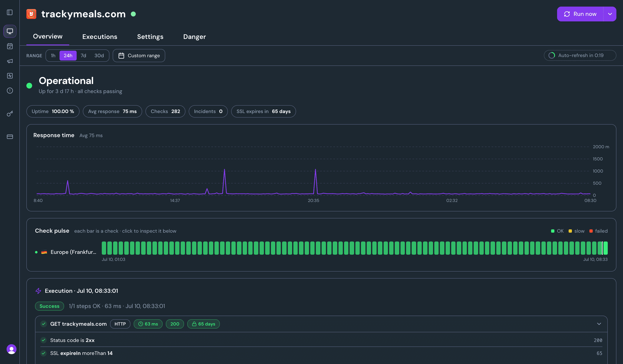The image size is (623, 364).
Task: Click the 200 status badge
Action: pos(175,324)
